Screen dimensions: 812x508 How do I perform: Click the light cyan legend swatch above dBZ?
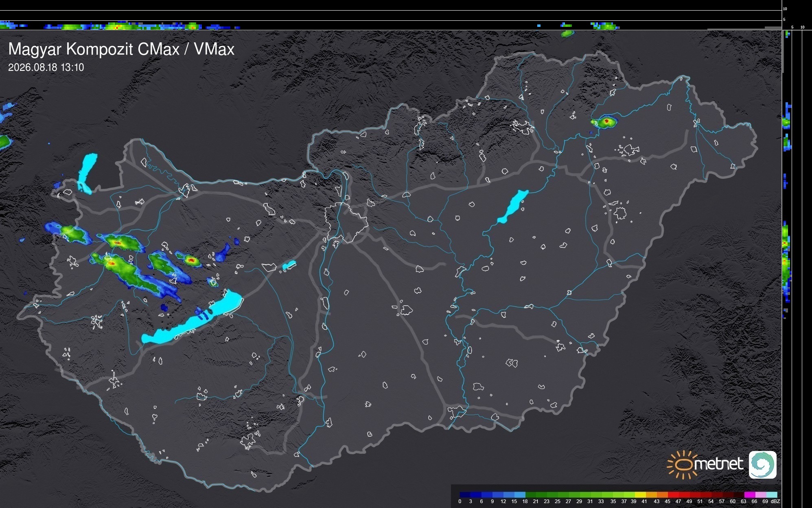click(x=772, y=495)
